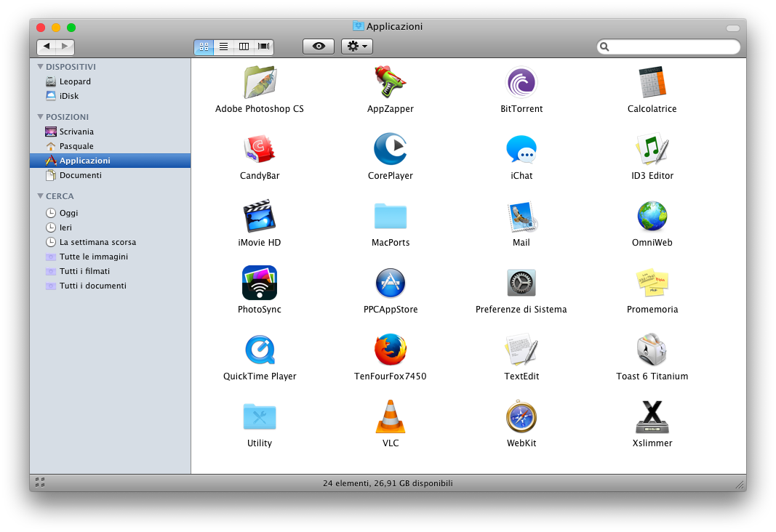Click the CandyBar app icon
The height and width of the screenshot is (532, 776).
(x=260, y=149)
